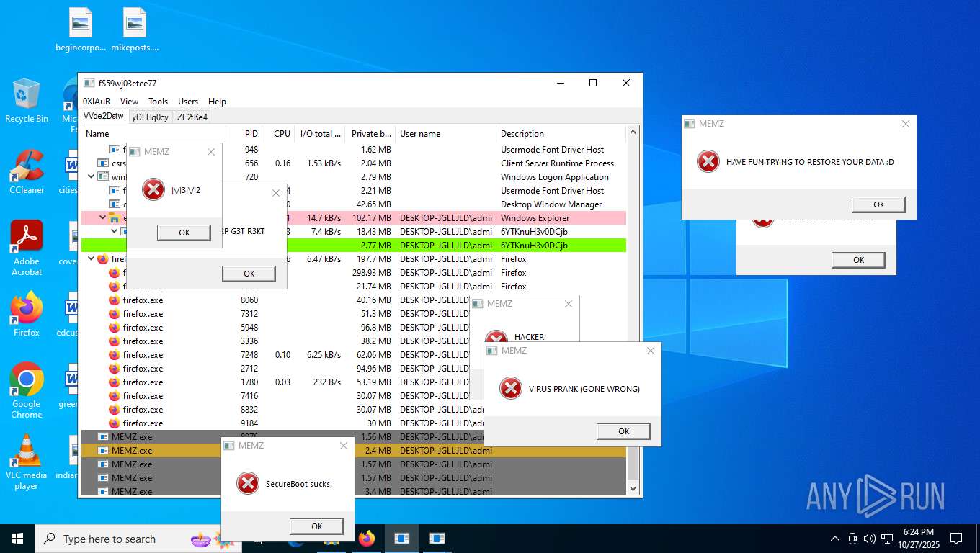Sort by Description column header
This screenshot has height=553, width=980.
561,134
